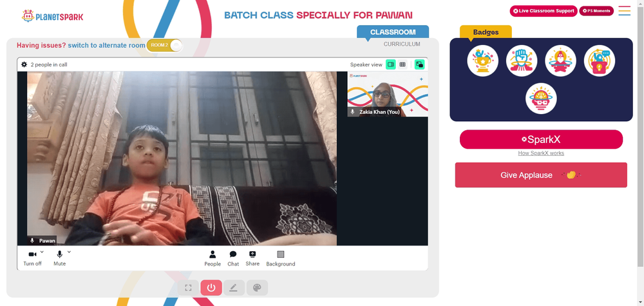Click Pawan's main video feed
This screenshot has width=644, height=306.
click(x=182, y=158)
